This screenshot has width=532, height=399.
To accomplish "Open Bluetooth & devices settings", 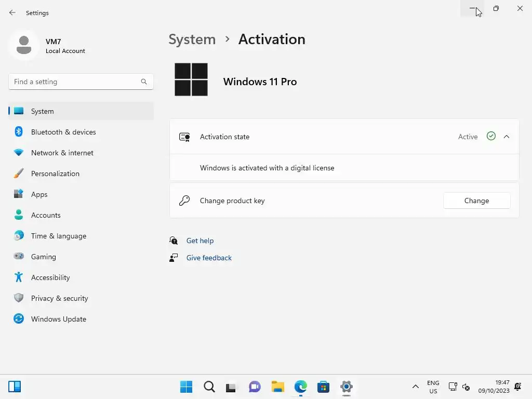I will tap(81, 132).
